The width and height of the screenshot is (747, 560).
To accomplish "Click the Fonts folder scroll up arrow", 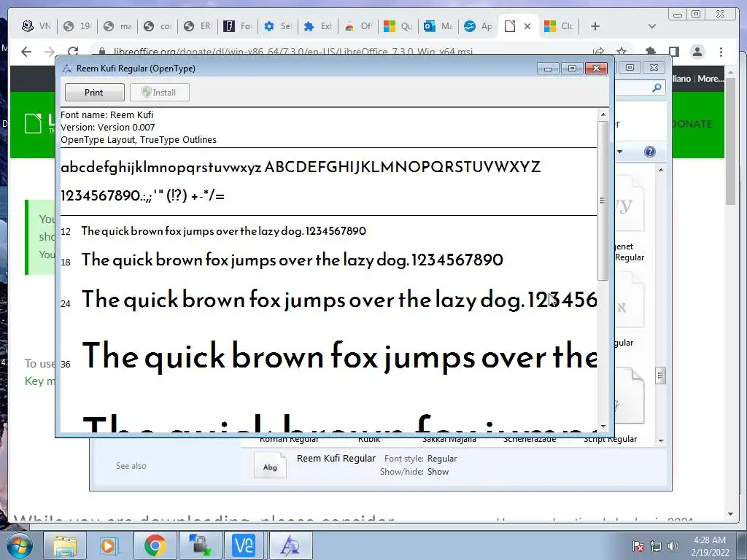I will (661, 170).
